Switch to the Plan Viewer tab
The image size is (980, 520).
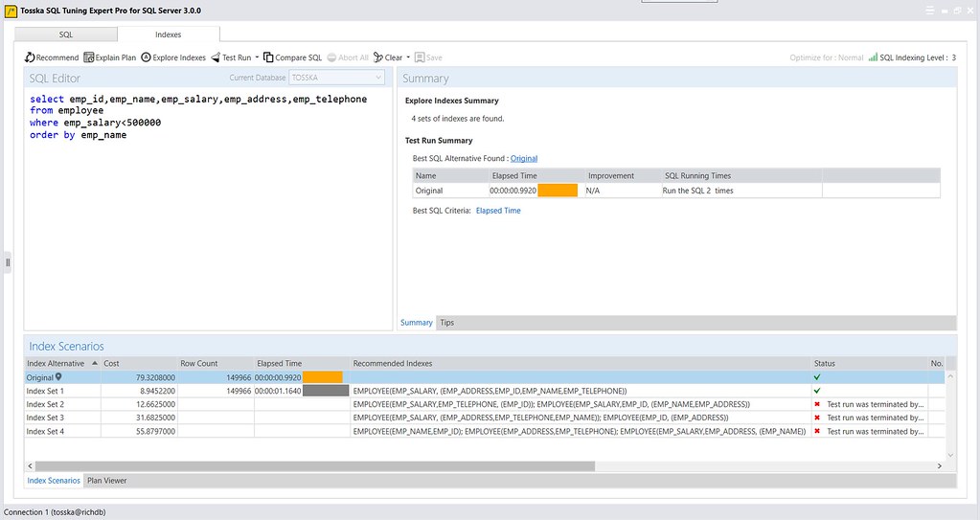click(x=107, y=481)
